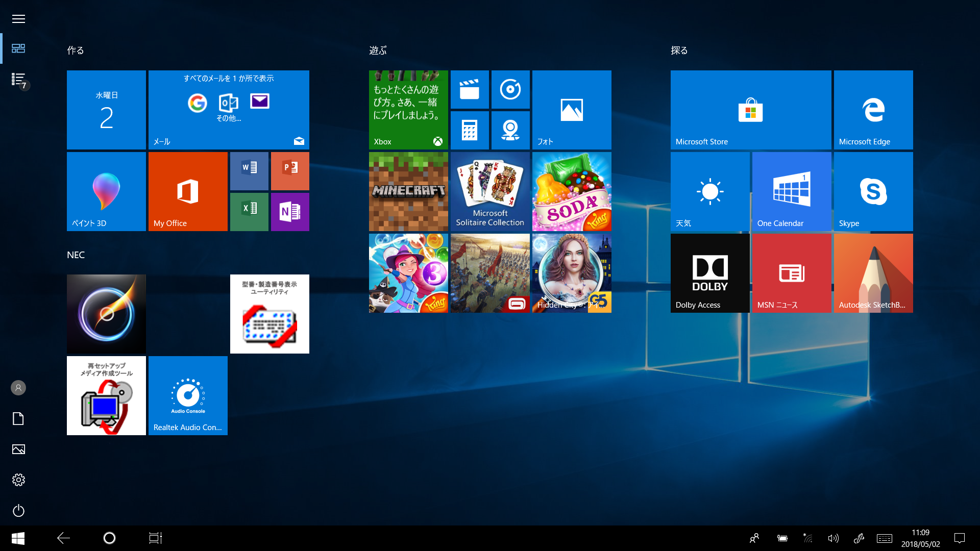Open the Word tile
Image resolution: width=980 pixels, height=551 pixels.
pos(249,171)
